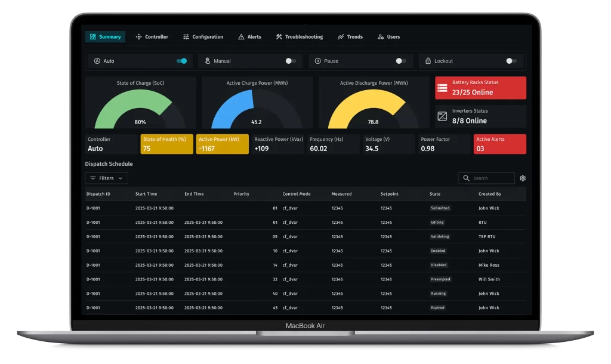Image resolution: width=611 pixels, height=364 pixels.
Task: Go to the Alerts tab
Action: (x=249, y=36)
